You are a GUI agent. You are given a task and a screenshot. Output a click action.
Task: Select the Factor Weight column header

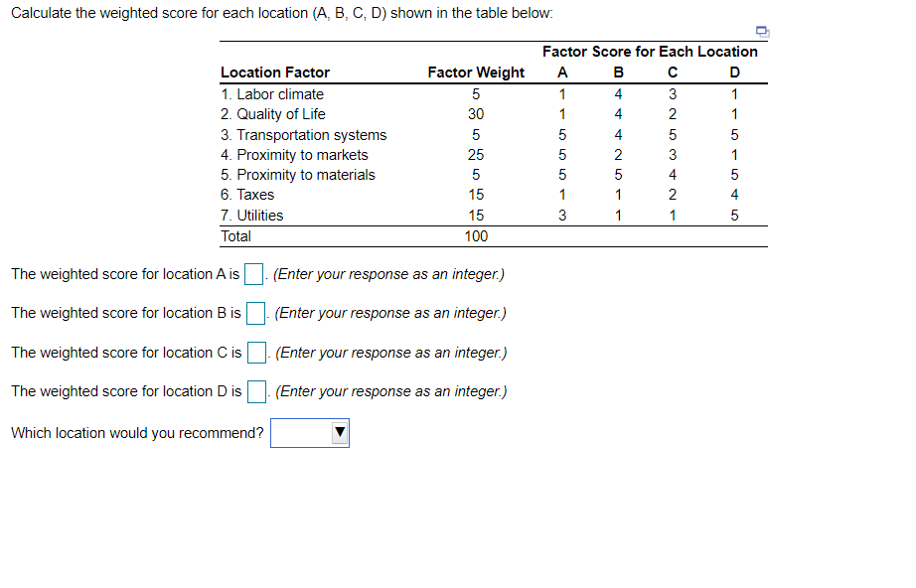pyautogui.click(x=476, y=72)
